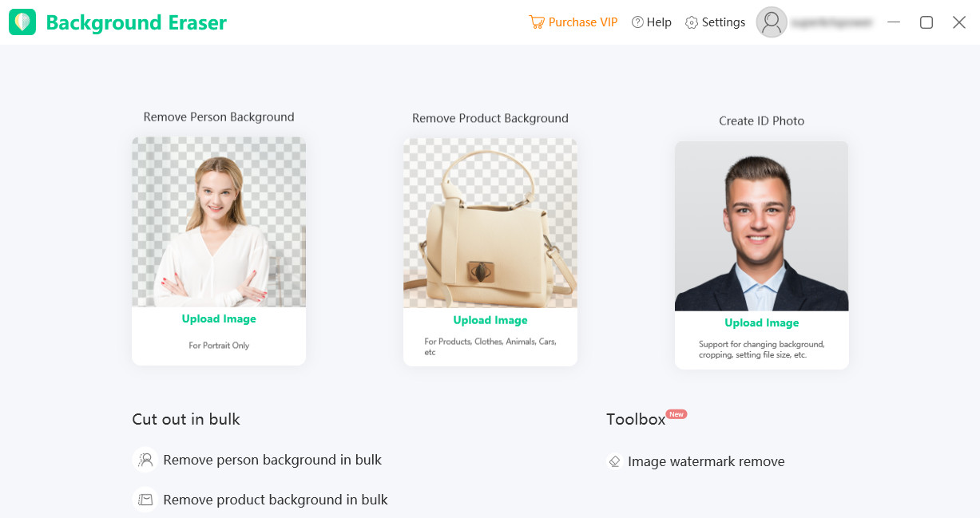The height and width of the screenshot is (518, 980).
Task: Click the user profile avatar
Action: coord(772,22)
